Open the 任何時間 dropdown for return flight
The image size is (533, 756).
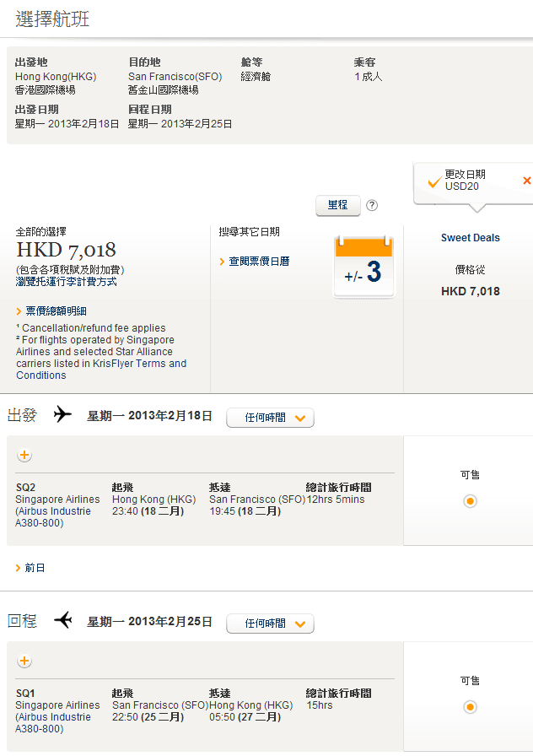coord(270,624)
